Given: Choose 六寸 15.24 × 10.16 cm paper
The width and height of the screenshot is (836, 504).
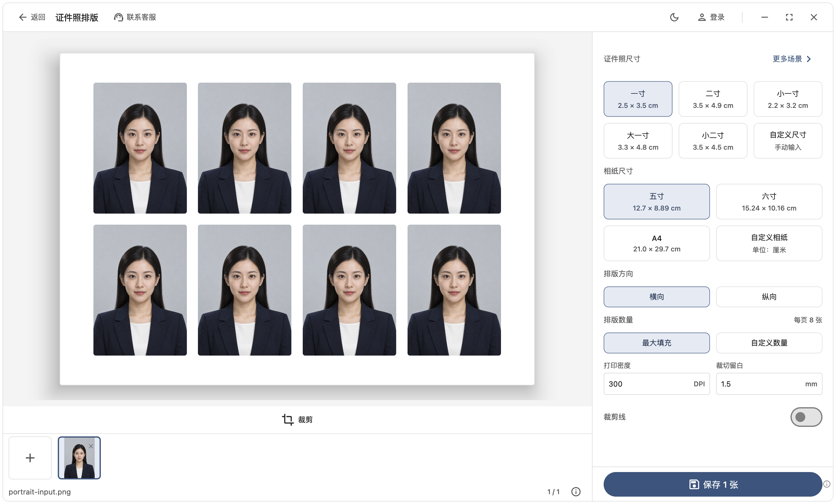Looking at the screenshot, I should (x=769, y=202).
